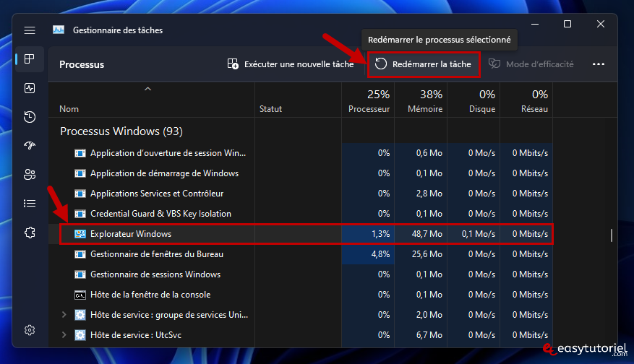The width and height of the screenshot is (634, 364).
Task: Click 0,1 Mo/s disk value
Action: 479,234
